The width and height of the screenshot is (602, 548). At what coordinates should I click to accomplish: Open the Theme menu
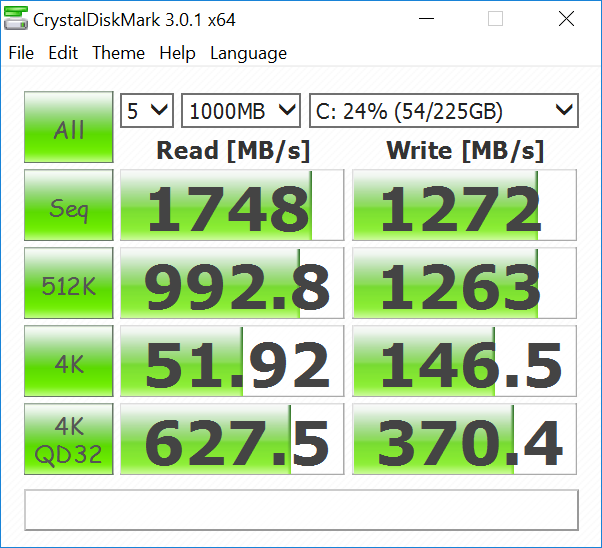coord(118,53)
